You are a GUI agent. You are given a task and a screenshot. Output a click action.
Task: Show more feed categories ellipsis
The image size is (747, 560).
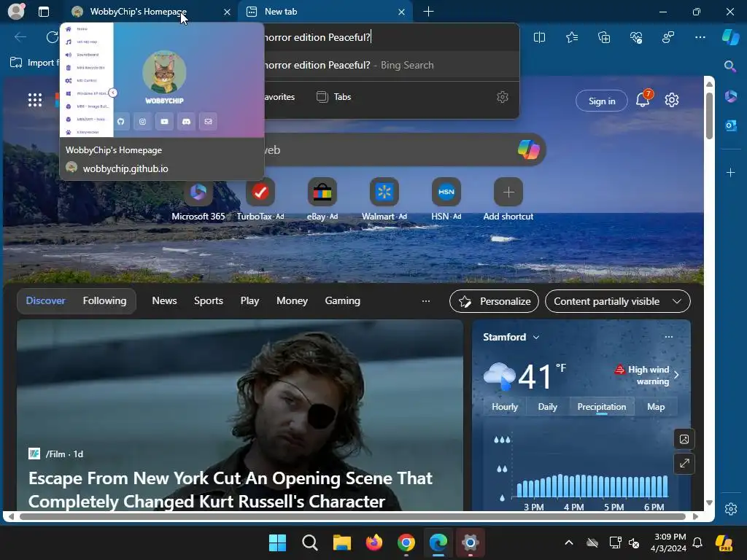click(426, 301)
